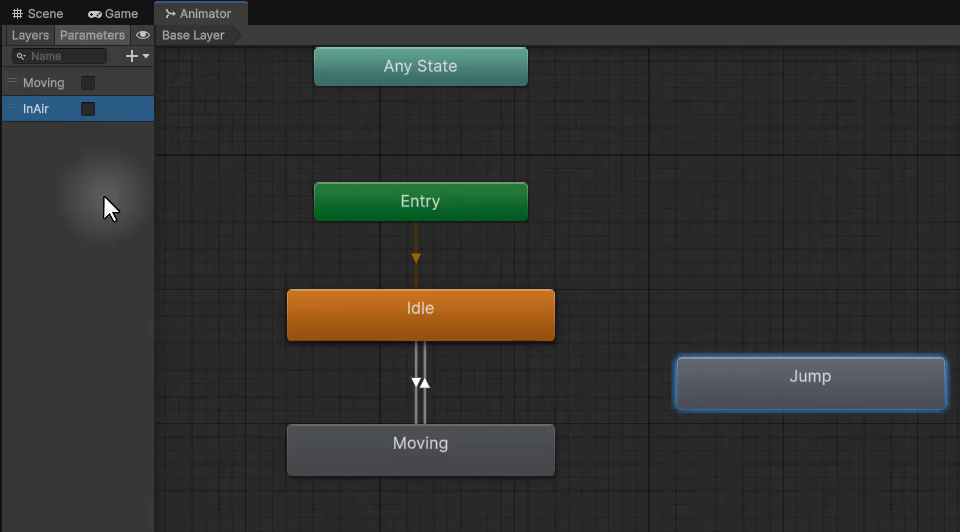This screenshot has height=532, width=960.
Task: Click the Game tab controller icon
Action: (x=95, y=14)
